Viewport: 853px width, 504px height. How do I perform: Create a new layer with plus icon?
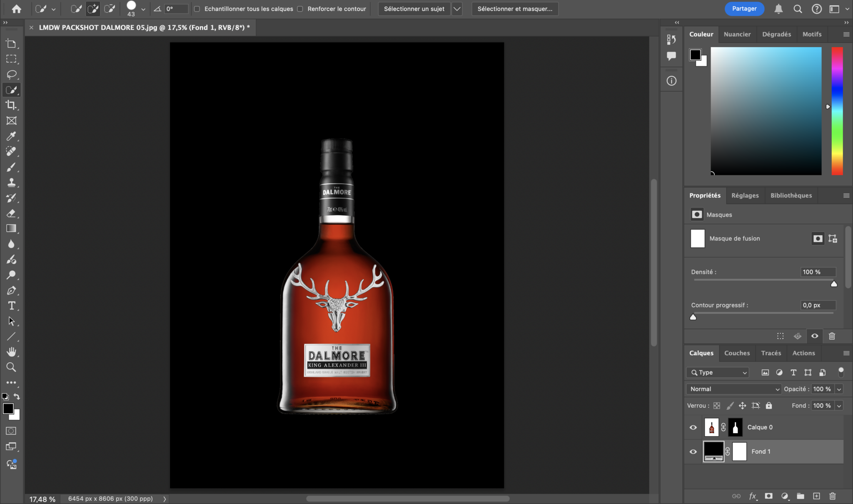click(816, 496)
